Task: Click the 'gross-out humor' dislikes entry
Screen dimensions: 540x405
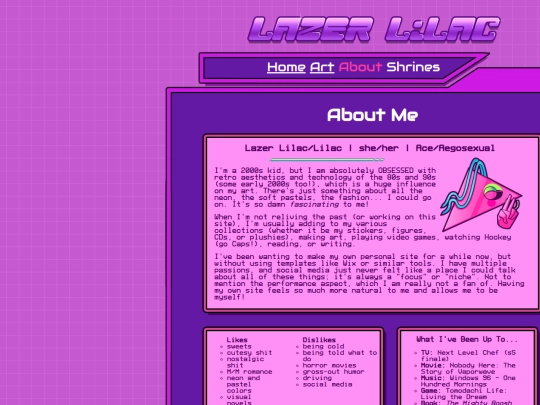Action: pos(333,372)
